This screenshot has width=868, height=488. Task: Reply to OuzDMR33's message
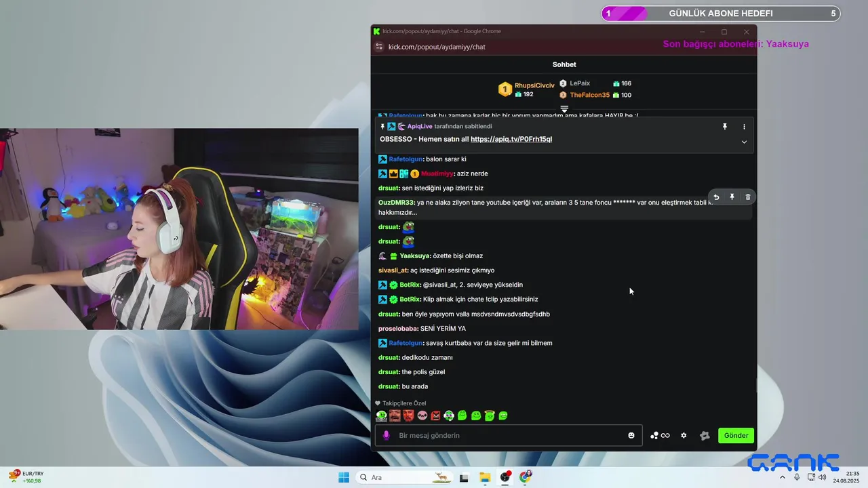[x=716, y=197]
